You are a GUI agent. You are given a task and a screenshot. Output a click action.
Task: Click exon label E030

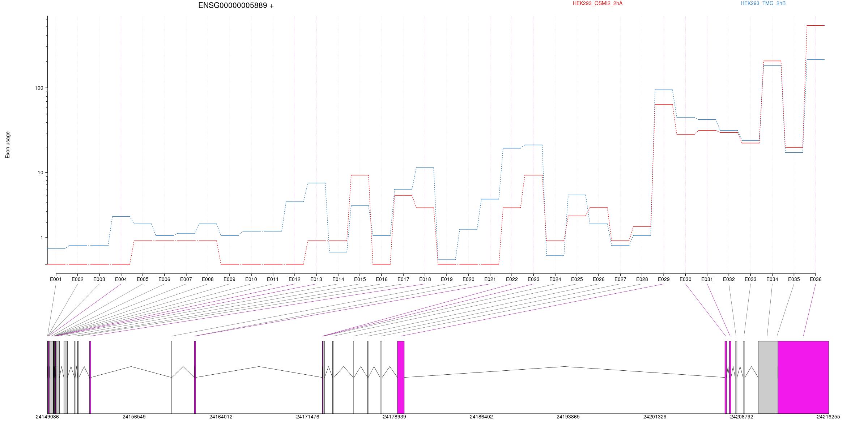pos(685,279)
